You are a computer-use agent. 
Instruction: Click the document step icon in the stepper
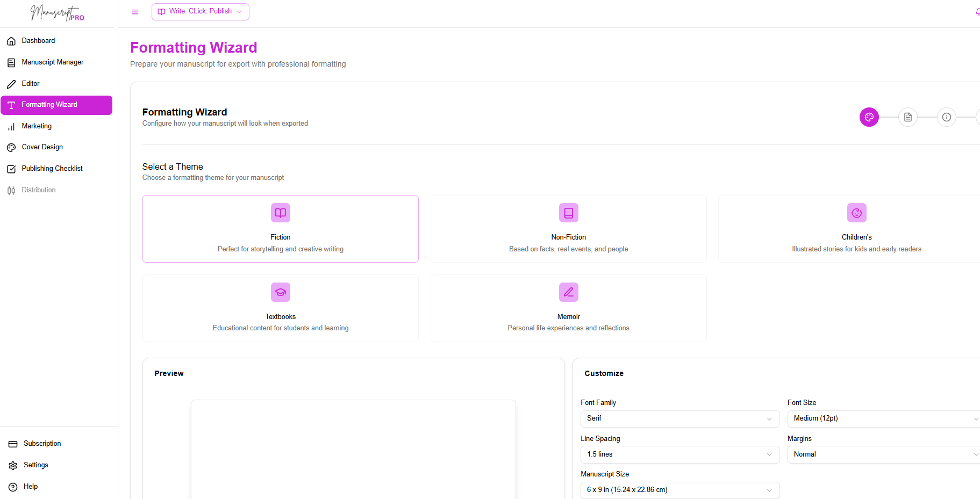click(908, 117)
